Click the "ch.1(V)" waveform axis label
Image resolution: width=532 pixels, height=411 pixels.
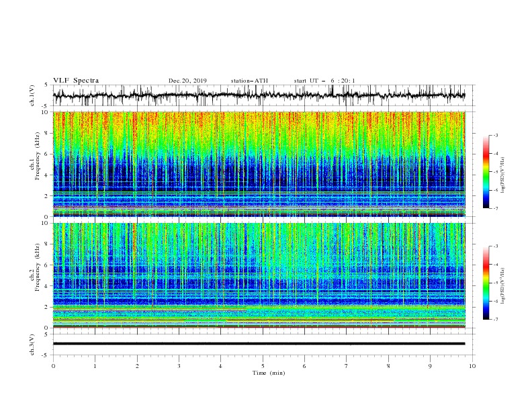coord(32,95)
